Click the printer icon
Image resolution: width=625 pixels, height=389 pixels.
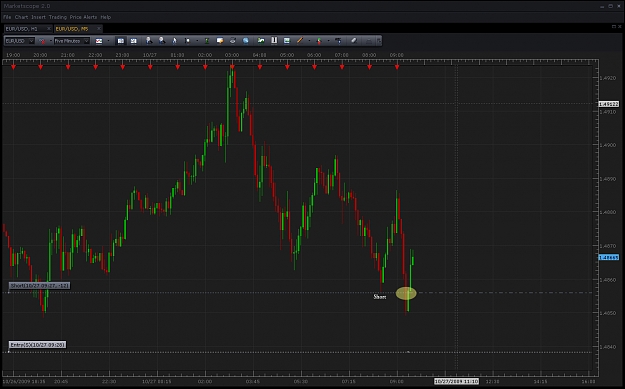pyautogui.click(x=233, y=41)
